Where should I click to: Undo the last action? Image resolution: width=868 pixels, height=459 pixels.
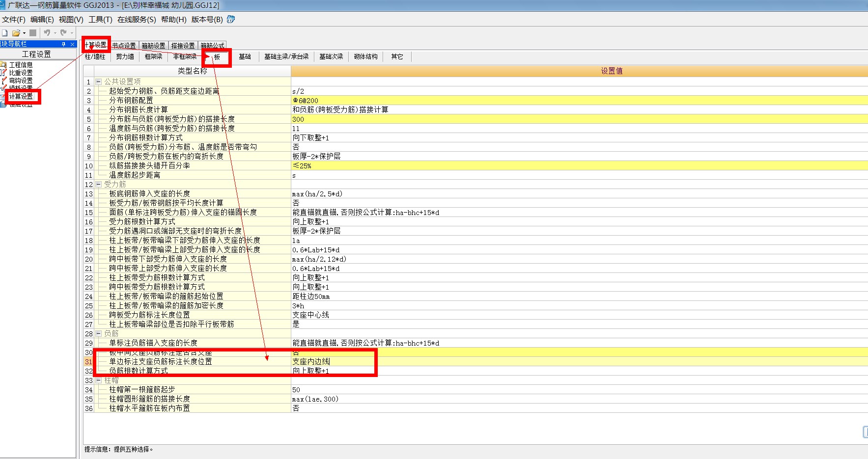(47, 33)
